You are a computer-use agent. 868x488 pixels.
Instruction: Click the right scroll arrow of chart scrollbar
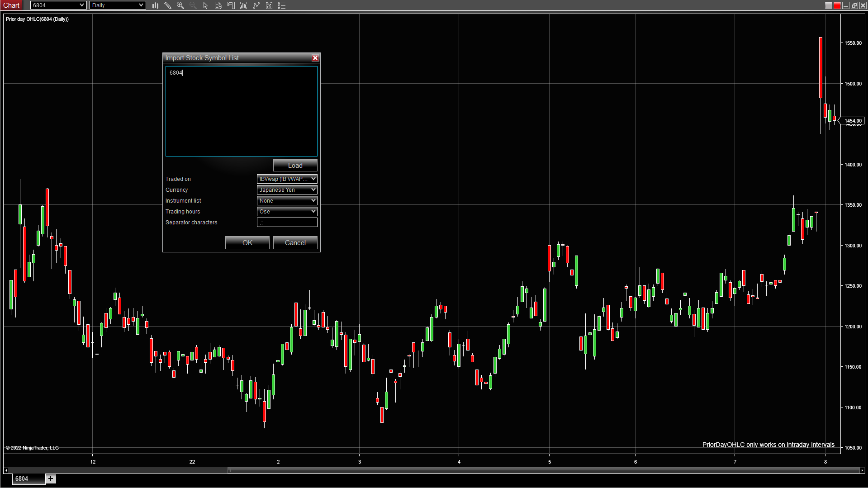(x=861, y=470)
